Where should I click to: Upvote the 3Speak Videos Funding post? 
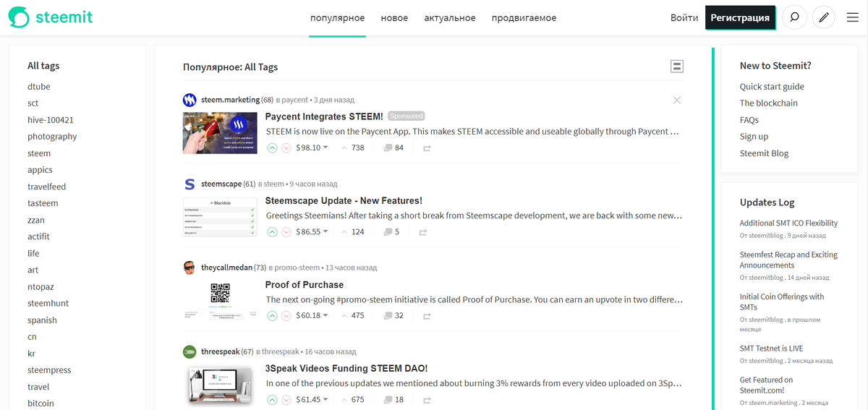pos(272,400)
